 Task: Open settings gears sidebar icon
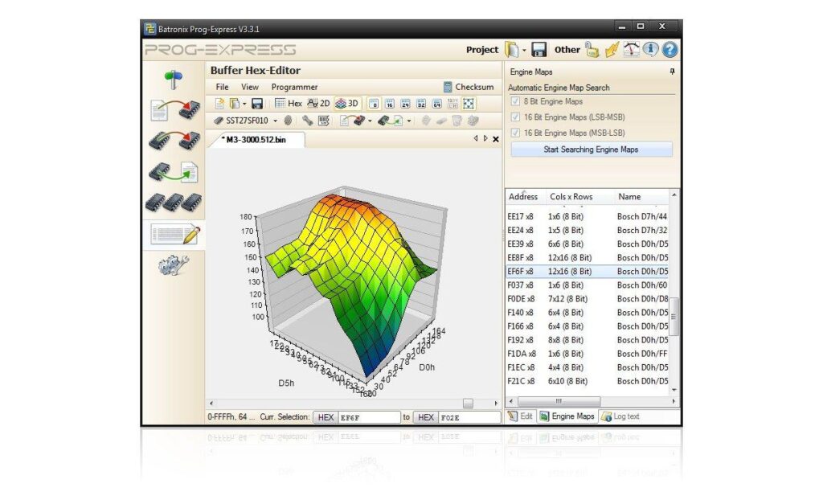[x=174, y=265]
